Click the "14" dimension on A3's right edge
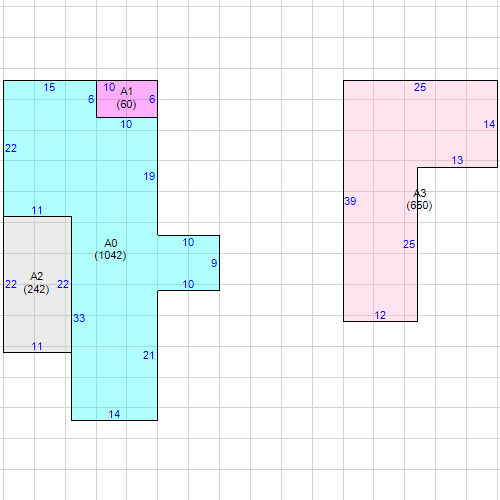The image size is (500, 500). point(489,124)
